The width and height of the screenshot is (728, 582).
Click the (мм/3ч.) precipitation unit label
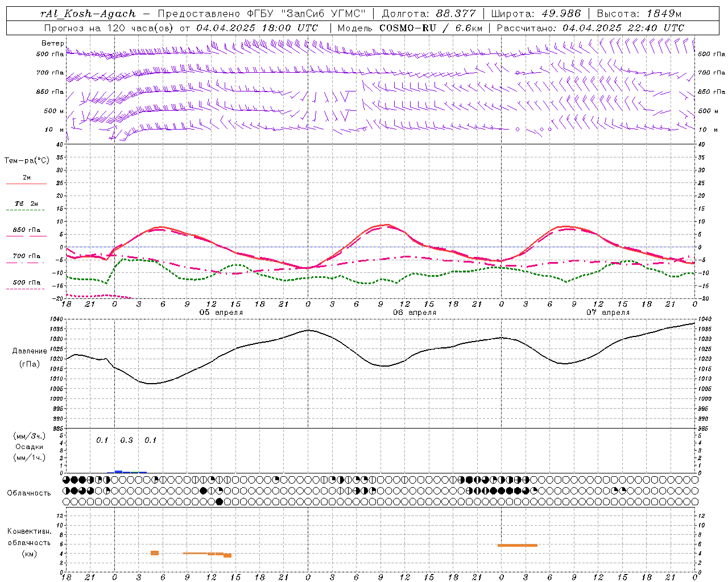pyautogui.click(x=30, y=436)
